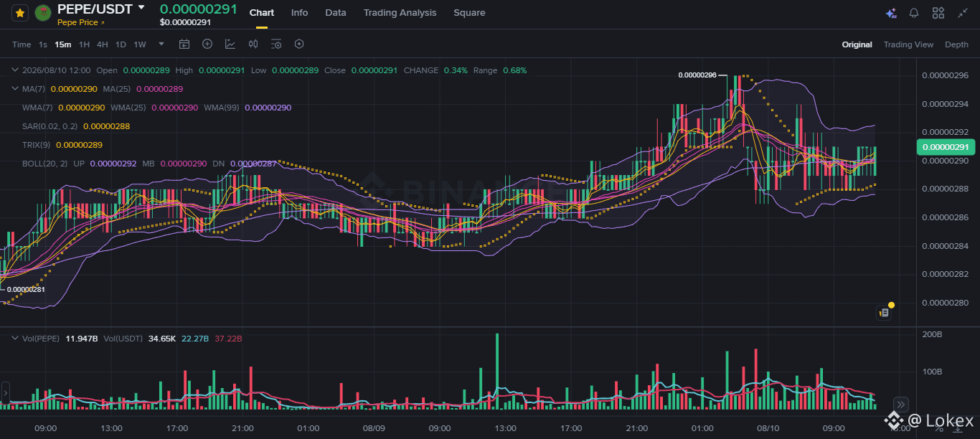The height and width of the screenshot is (439, 980).
Task: Expand the more intervals dropdown arrow
Action: (x=161, y=44)
